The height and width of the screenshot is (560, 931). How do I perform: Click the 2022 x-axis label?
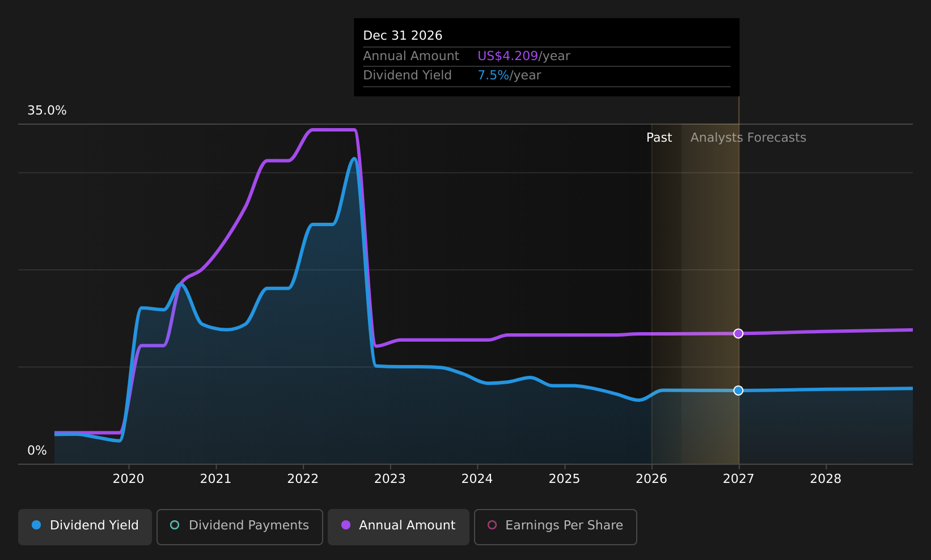tap(303, 479)
